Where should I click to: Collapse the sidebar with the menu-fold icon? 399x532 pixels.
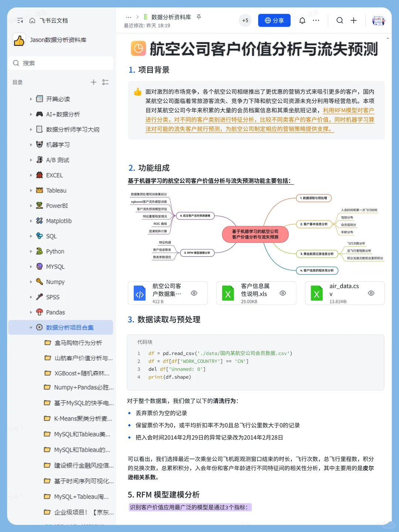pyautogui.click(x=20, y=21)
